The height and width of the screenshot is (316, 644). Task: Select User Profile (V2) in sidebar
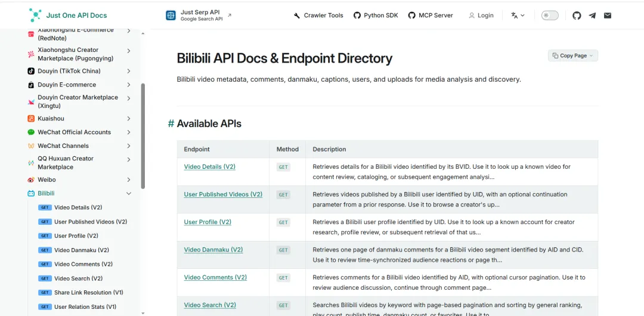pos(76,236)
